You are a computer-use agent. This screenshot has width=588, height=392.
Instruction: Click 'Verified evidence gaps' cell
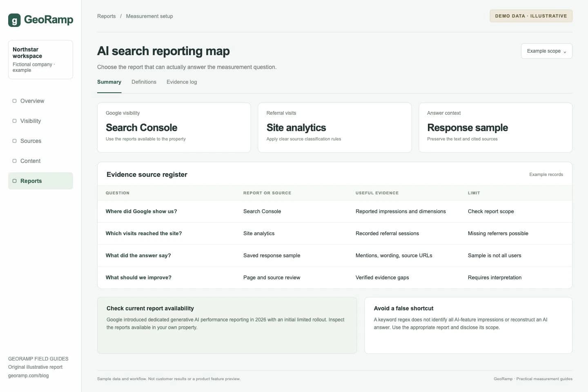pos(382,278)
